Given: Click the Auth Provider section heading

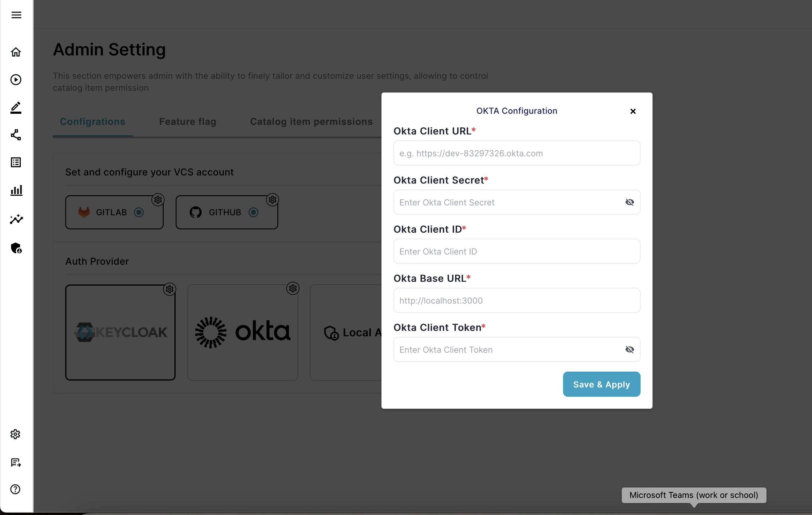Looking at the screenshot, I should tap(97, 261).
